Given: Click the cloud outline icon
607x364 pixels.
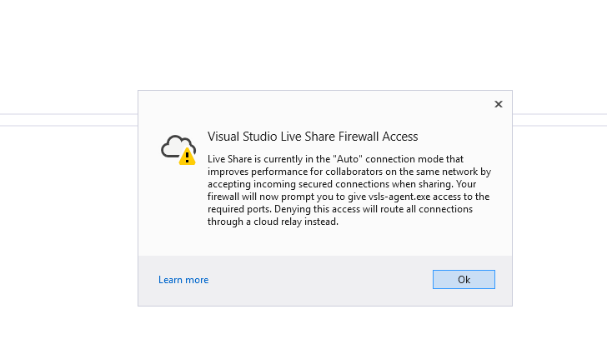Looking at the screenshot, I should (174, 147).
